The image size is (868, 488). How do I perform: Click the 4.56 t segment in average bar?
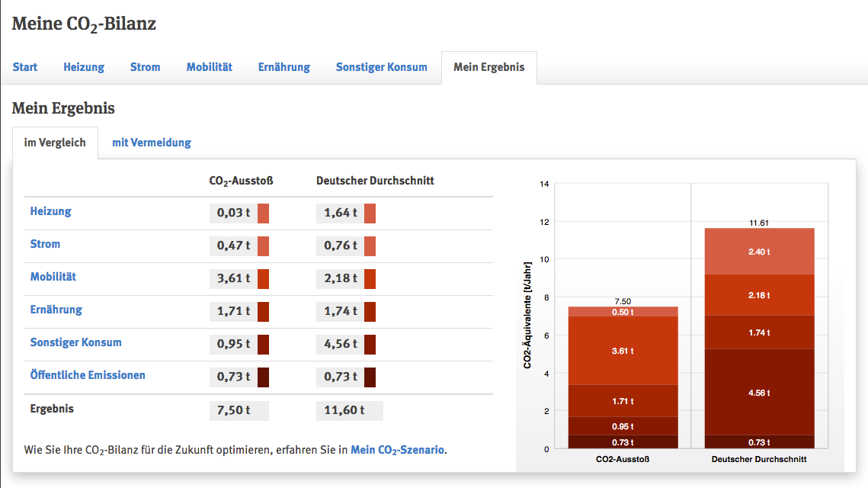point(758,393)
